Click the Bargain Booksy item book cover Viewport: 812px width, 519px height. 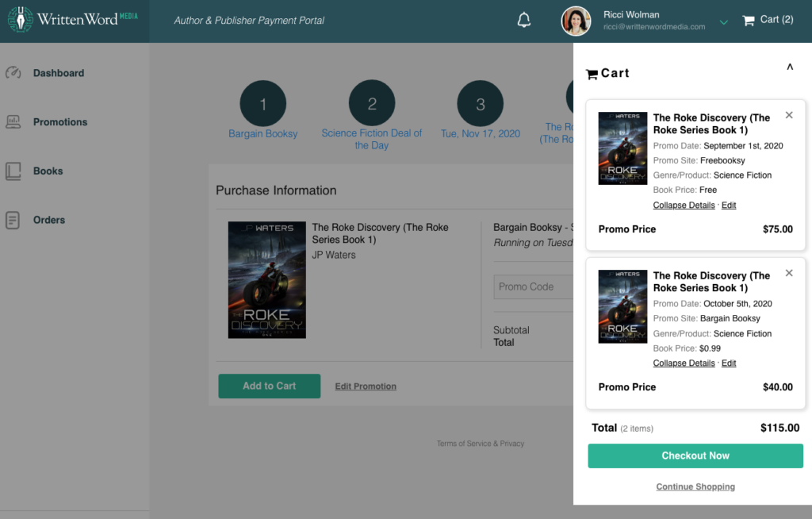point(622,306)
